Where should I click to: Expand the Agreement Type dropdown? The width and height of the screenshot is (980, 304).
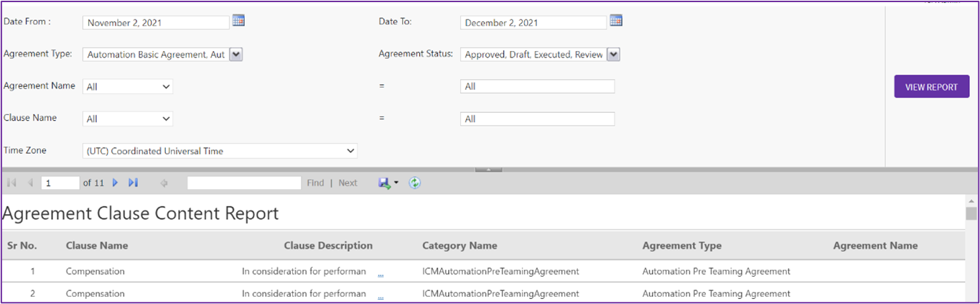236,54
